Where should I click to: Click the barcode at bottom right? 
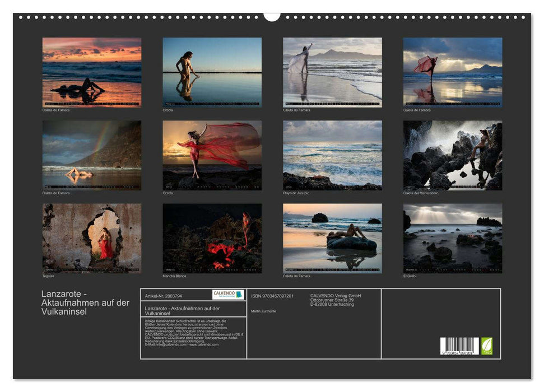(459, 346)
